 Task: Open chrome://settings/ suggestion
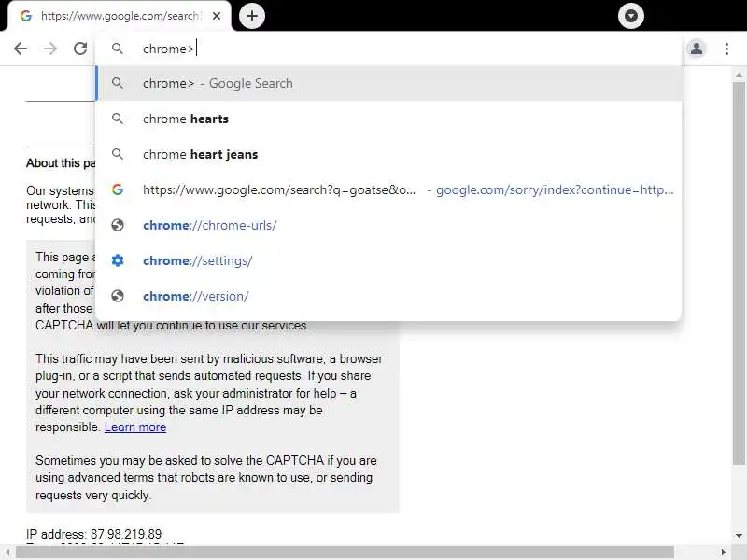coord(388,260)
